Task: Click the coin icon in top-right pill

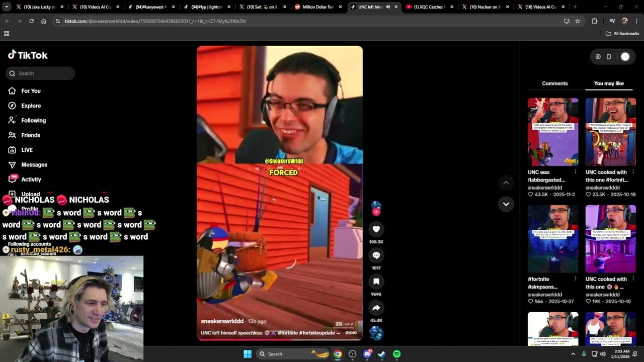Action: tap(598, 57)
